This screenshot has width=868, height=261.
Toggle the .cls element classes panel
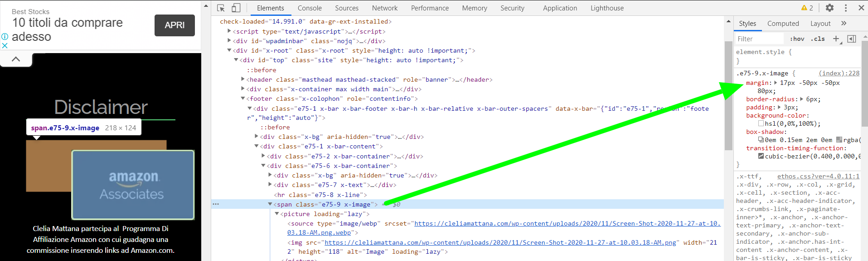point(818,39)
